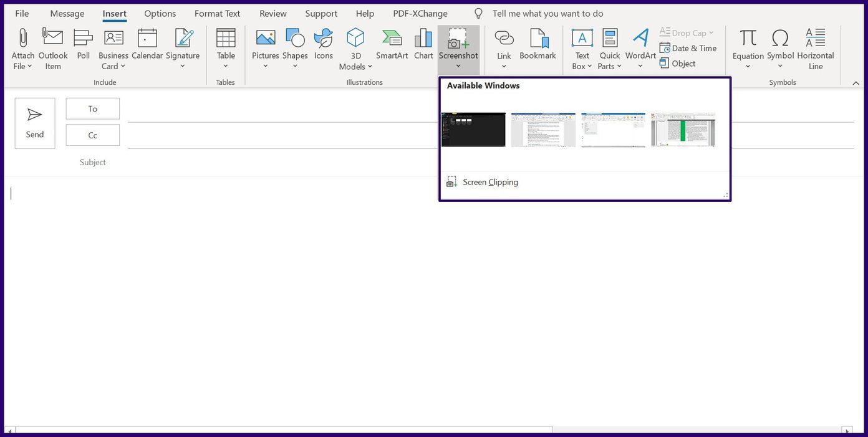Click in the To recipients field
The height and width of the screenshot is (437, 868).
coord(491,109)
